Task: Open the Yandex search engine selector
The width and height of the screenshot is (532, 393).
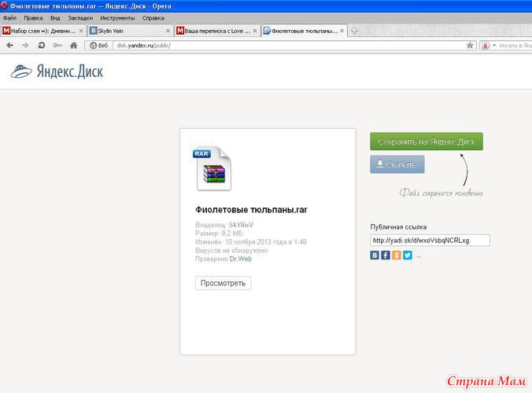Action: coord(489,46)
